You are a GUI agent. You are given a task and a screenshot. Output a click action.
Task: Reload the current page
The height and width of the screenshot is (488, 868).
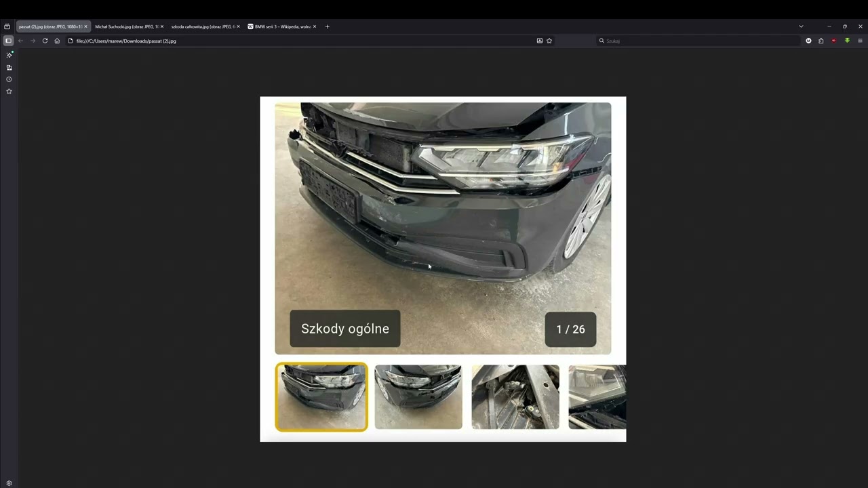pos(45,41)
